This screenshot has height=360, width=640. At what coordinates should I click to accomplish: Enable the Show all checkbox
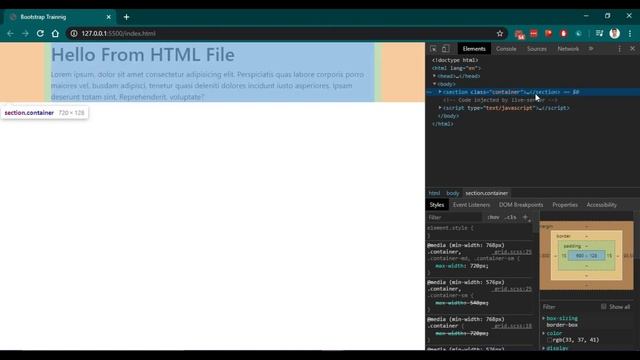pyautogui.click(x=603, y=307)
